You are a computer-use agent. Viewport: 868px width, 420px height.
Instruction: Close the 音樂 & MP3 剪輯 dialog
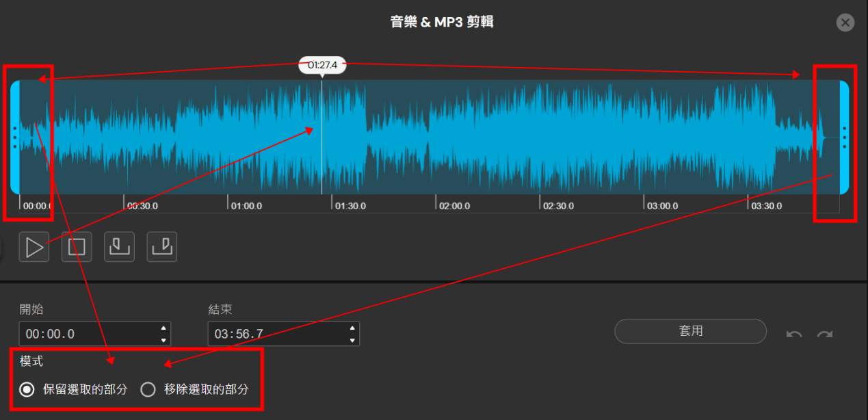click(x=845, y=23)
